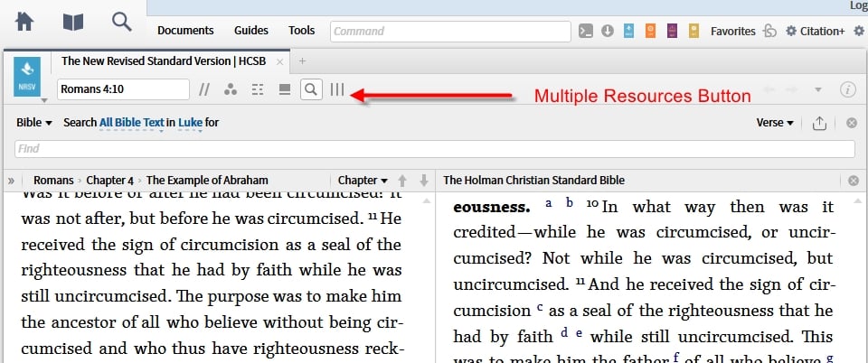Close the Holman Christian Standard Bible pane
Screen dimensions: 868x363
[x=854, y=180]
